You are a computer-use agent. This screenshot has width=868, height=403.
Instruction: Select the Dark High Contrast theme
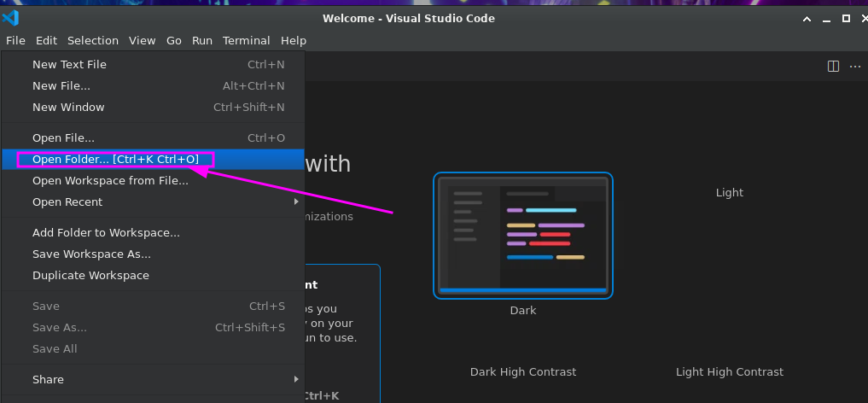coord(522,371)
